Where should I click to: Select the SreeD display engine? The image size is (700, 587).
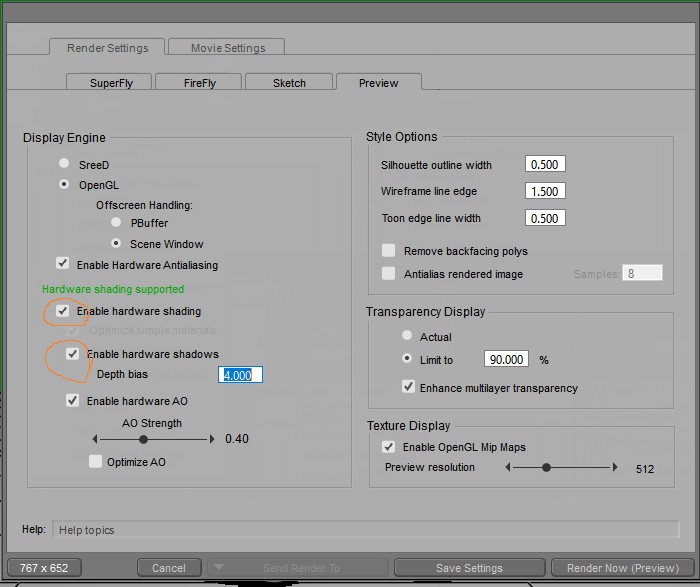[x=65, y=164]
